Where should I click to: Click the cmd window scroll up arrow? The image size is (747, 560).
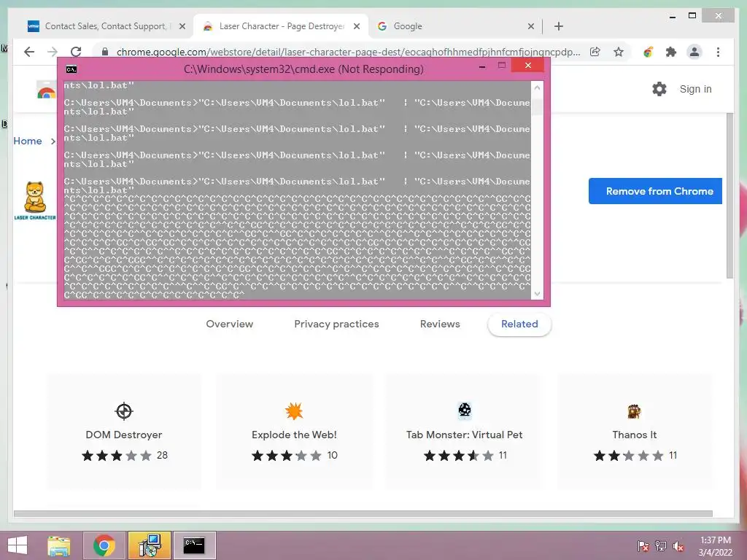pos(537,87)
